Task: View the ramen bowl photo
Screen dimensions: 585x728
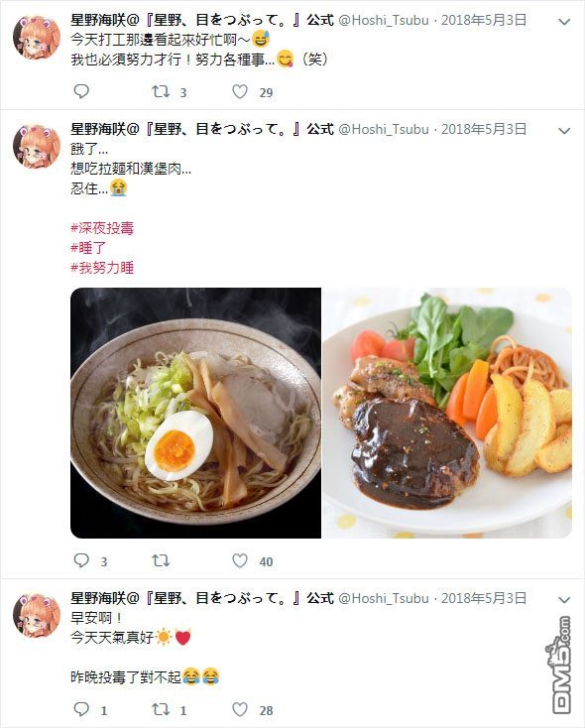Action: (x=195, y=414)
